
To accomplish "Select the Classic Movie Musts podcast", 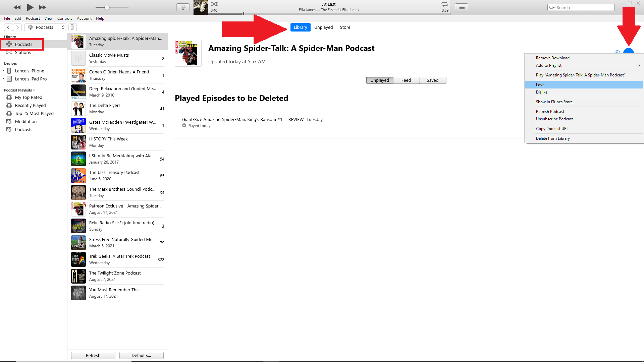I will [x=117, y=58].
